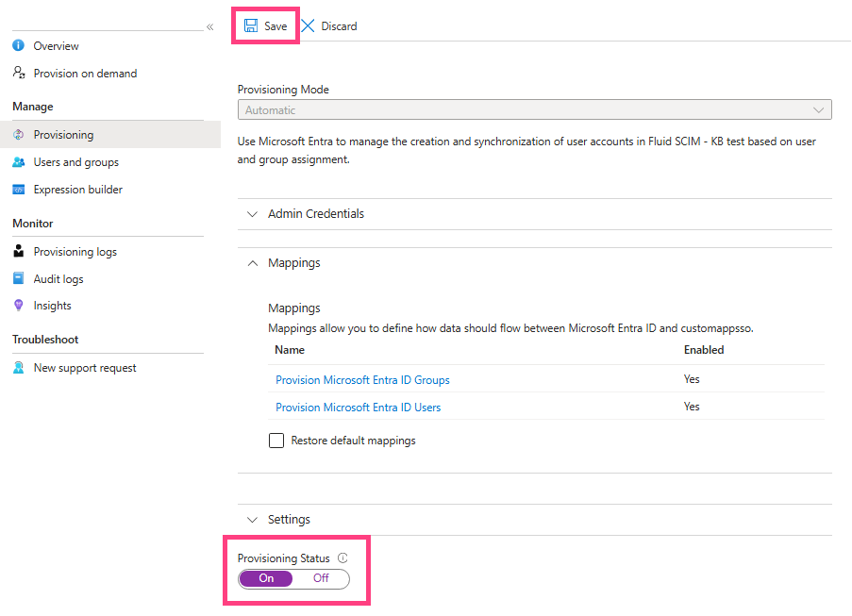
Task: Collapse the sidebar with double chevron
Action: click(209, 26)
